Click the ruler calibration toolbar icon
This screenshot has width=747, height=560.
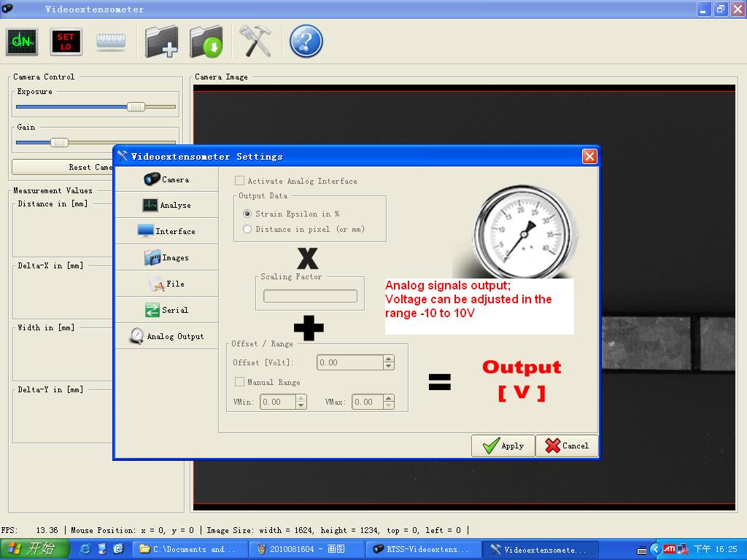click(x=111, y=42)
